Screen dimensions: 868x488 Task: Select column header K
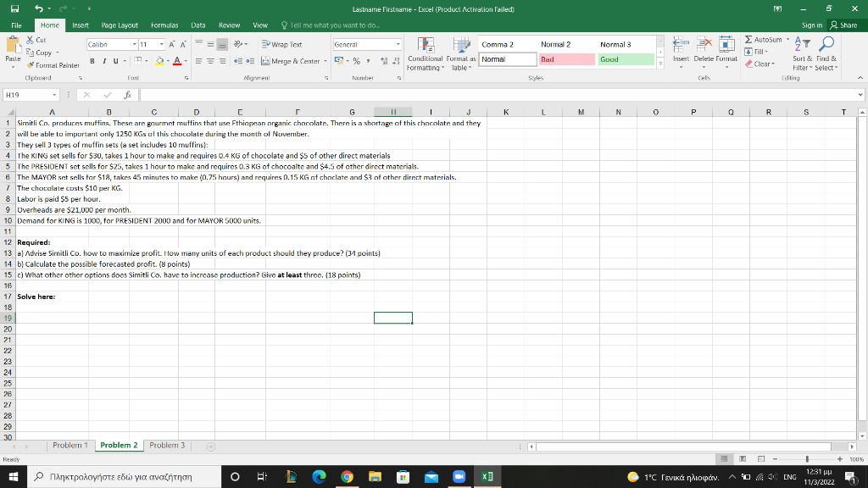coord(506,112)
